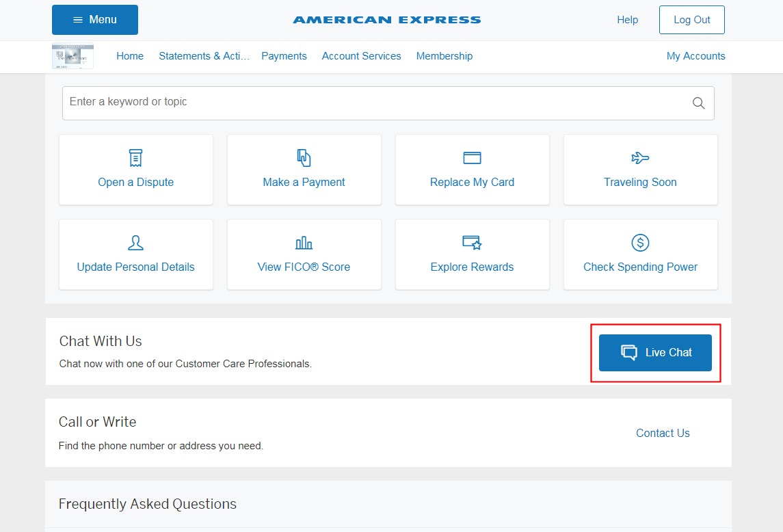This screenshot has height=532, width=783.
Task: Click the View FICO® Score label
Action: click(304, 267)
